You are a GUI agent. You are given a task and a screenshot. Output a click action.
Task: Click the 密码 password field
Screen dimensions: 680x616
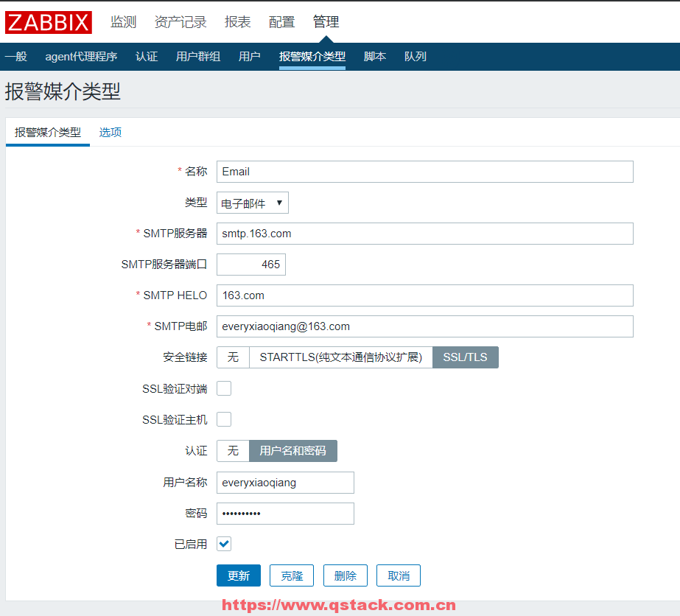tap(285, 514)
